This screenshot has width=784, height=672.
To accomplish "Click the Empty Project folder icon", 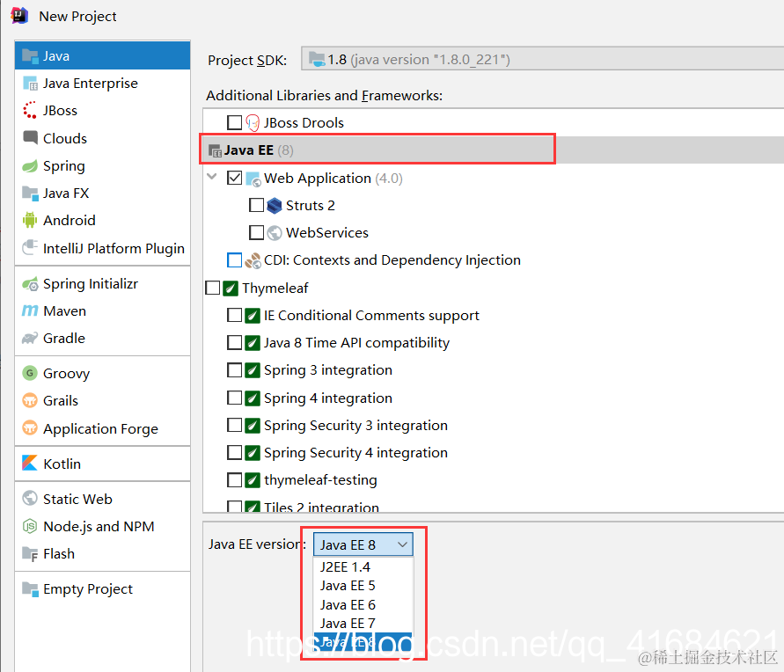I will click(30, 589).
